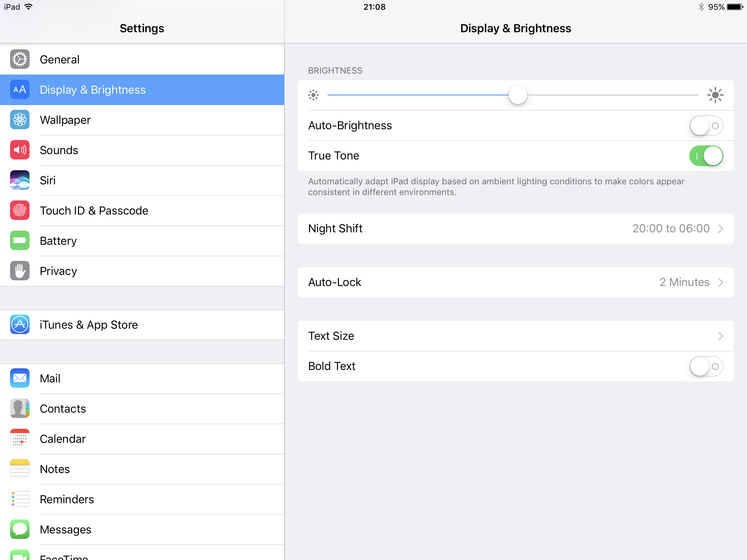Screen dimensions: 747x560
Task: Open Siri settings icon
Action: click(x=19, y=180)
